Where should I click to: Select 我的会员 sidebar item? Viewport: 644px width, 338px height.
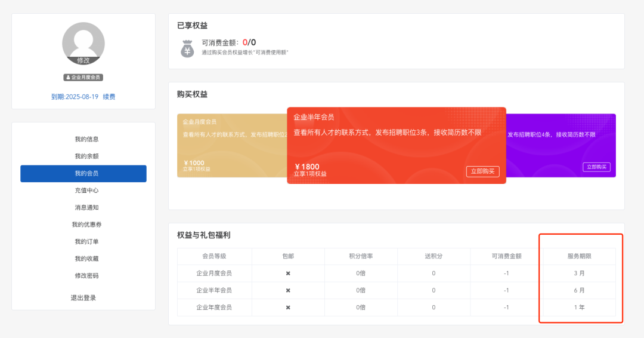83,174
